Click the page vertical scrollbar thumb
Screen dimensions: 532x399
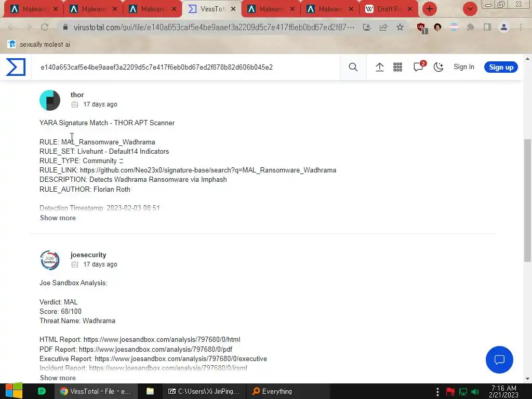click(527, 200)
